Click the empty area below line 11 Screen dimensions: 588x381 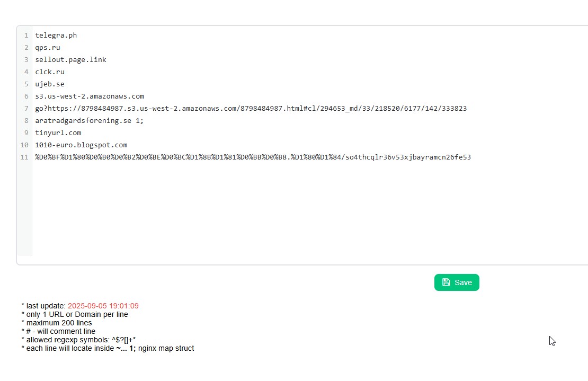point(265,212)
